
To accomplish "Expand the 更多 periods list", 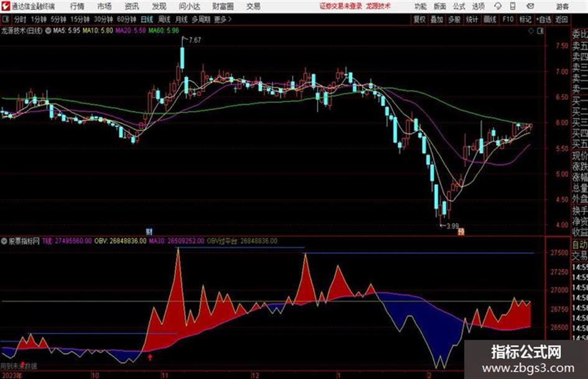I will pos(223,19).
